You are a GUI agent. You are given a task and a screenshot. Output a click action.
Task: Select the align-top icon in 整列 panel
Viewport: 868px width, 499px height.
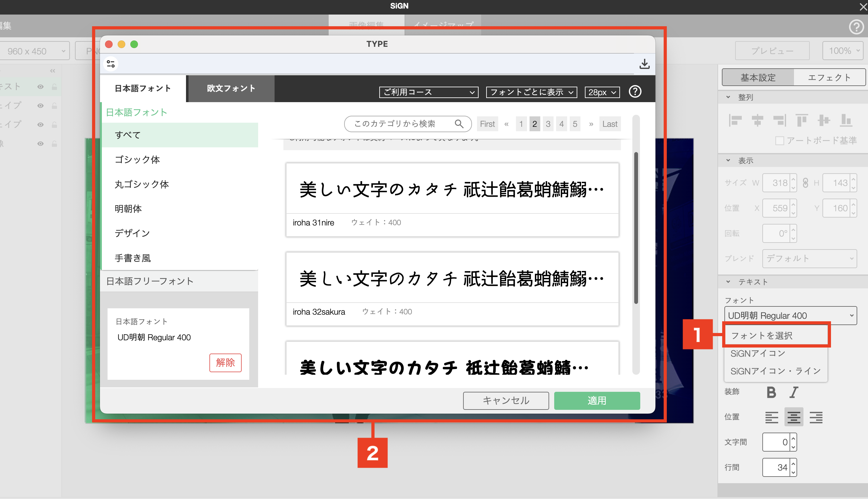tap(802, 120)
